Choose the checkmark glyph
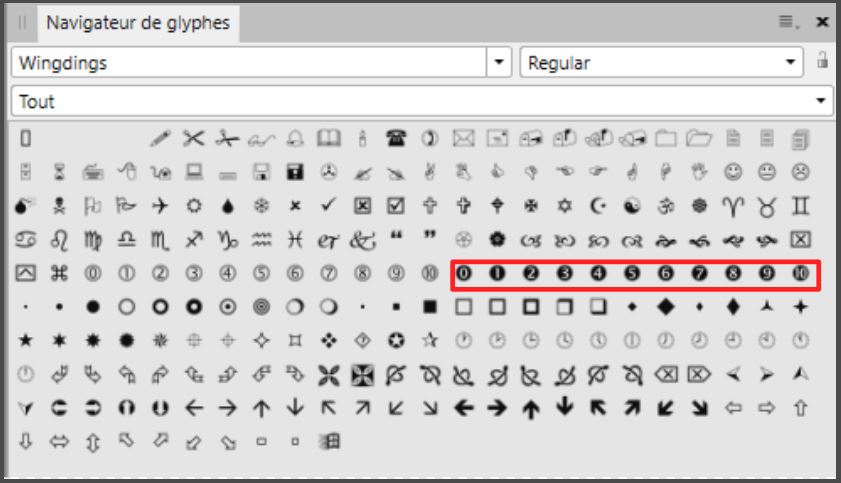 (x=328, y=205)
